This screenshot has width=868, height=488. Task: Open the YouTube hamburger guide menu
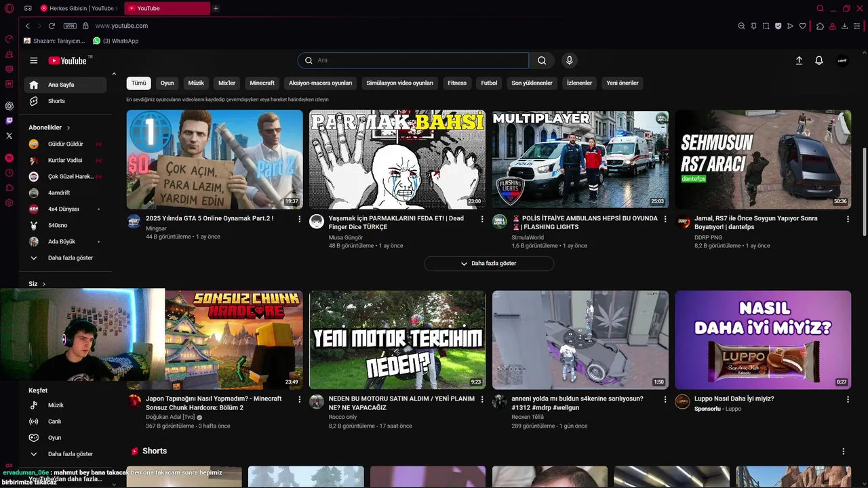(x=33, y=60)
